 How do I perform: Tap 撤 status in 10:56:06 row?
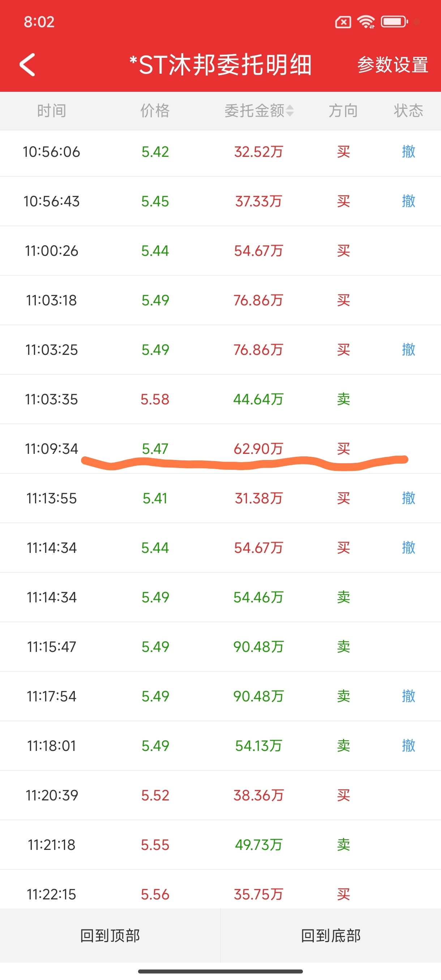(408, 152)
